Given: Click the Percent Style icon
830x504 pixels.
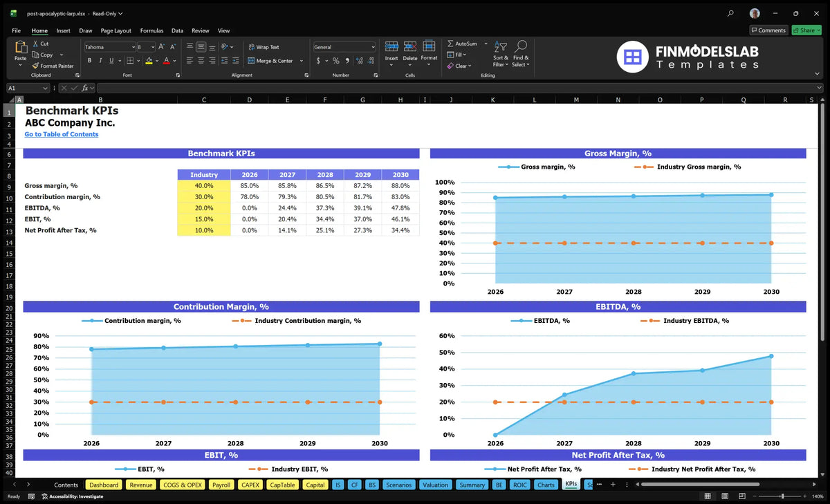Looking at the screenshot, I should pos(336,61).
